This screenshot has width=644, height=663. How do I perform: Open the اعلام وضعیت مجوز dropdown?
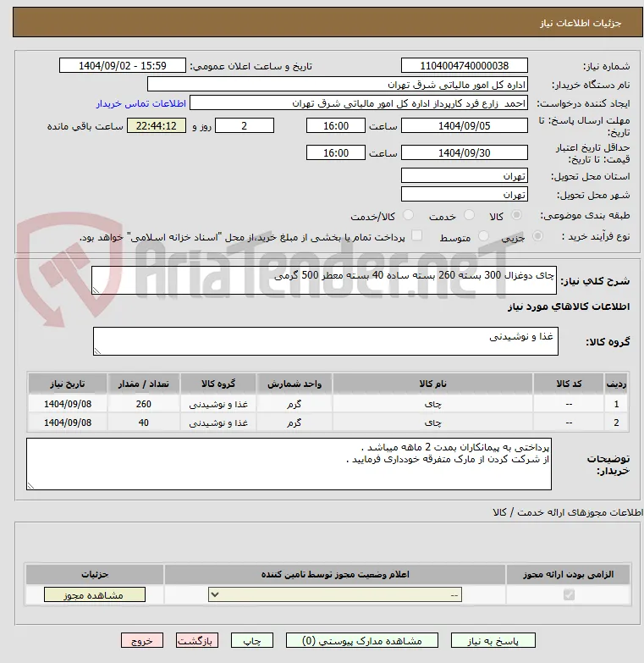[x=334, y=594]
